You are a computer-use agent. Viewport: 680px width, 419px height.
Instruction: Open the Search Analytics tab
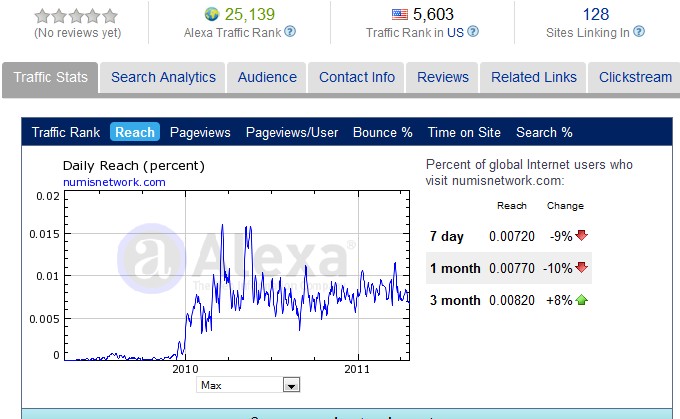163,77
